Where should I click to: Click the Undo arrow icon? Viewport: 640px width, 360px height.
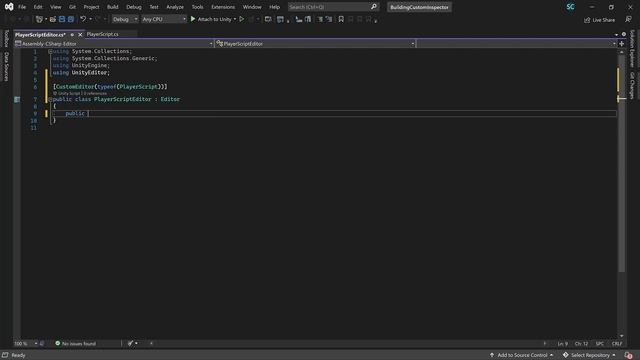click(83, 19)
